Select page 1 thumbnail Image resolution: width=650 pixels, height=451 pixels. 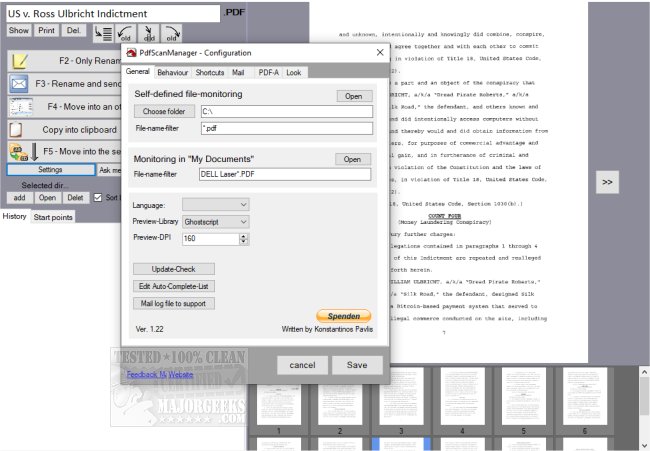click(279, 403)
